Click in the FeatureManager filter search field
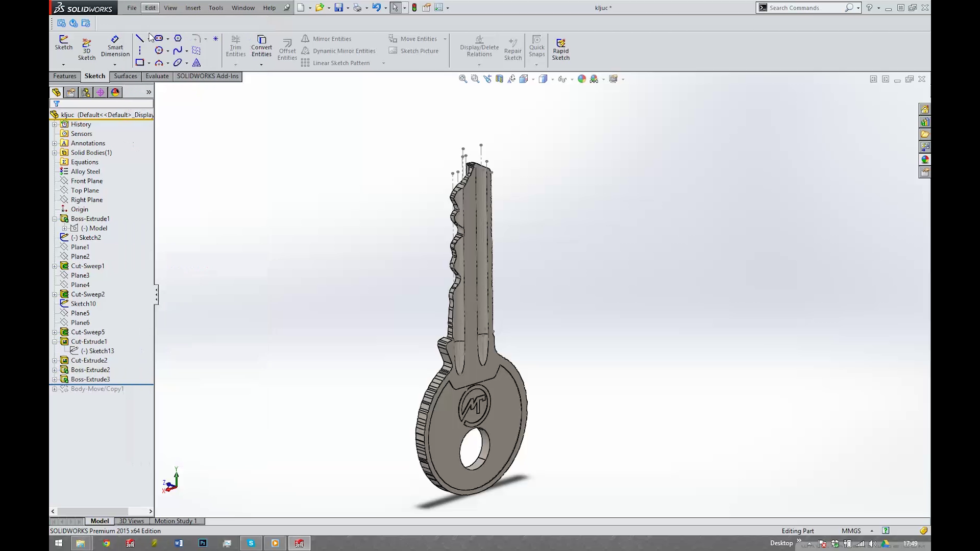Screen dimensions: 980x551 [102, 104]
